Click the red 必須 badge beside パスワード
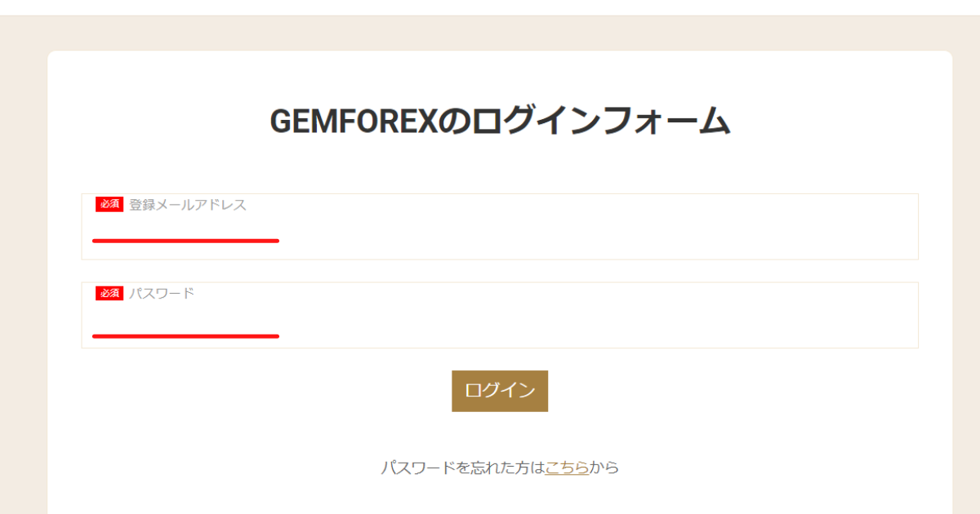Image resolution: width=980 pixels, height=514 pixels. 109,293
